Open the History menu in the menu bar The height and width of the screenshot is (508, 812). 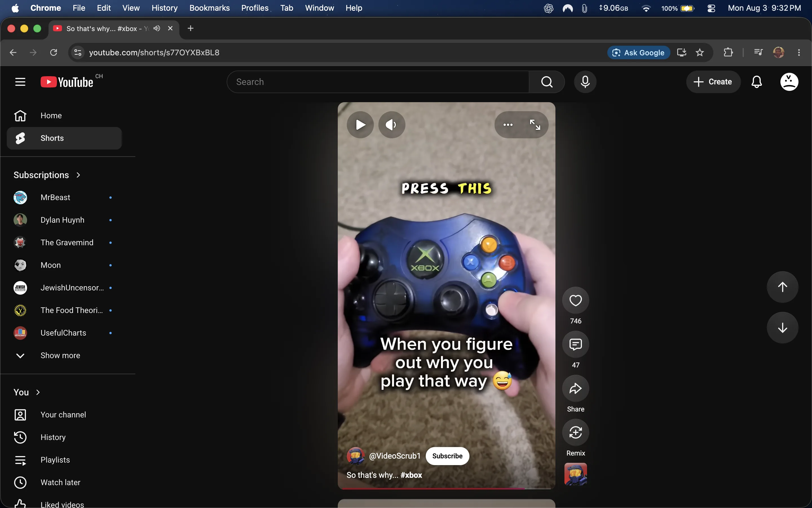pyautogui.click(x=164, y=8)
